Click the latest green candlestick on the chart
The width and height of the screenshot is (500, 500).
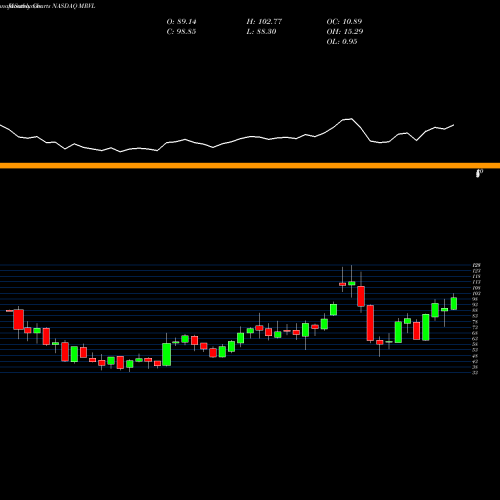click(x=454, y=303)
